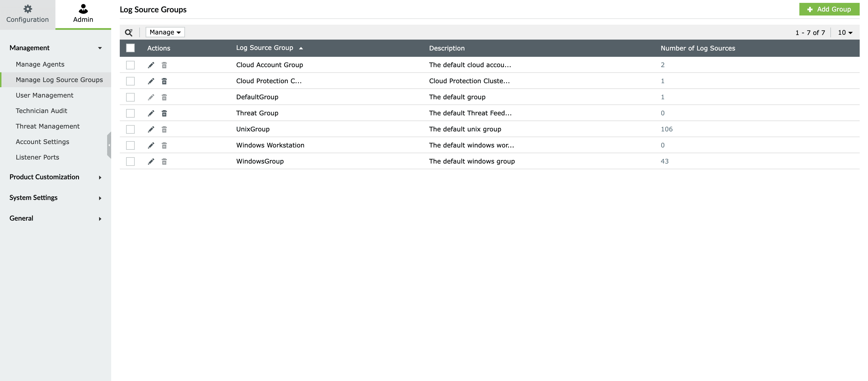Click the Threat Group trash icon
868x381 pixels.
coord(164,113)
